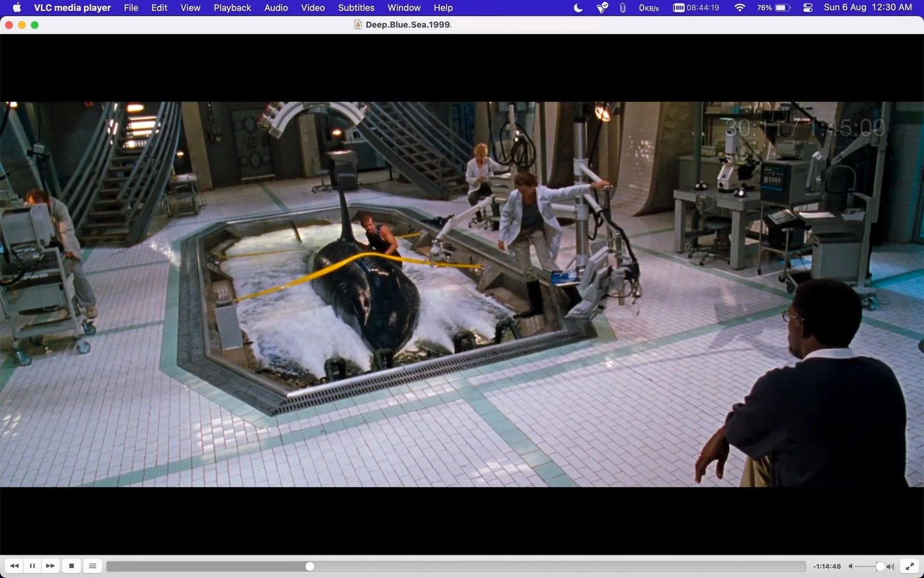Click the memory timer 08:44:19 status item
The image size is (924, 578).
[696, 8]
